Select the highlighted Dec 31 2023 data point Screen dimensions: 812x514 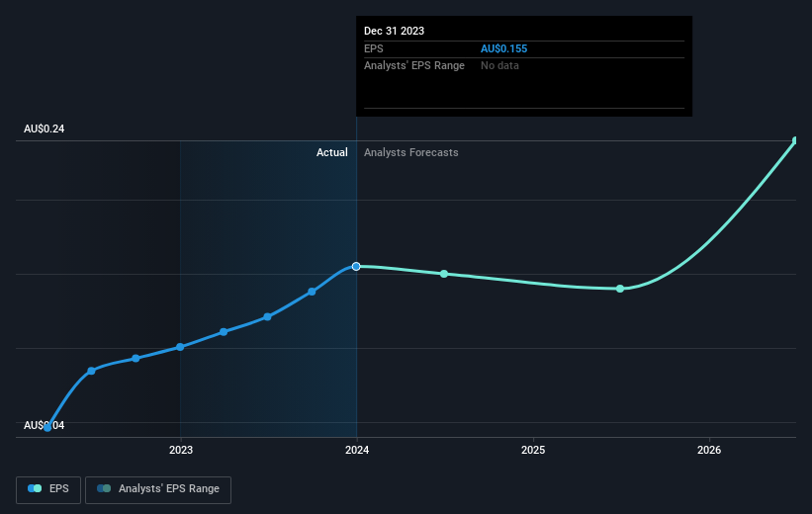tap(356, 266)
